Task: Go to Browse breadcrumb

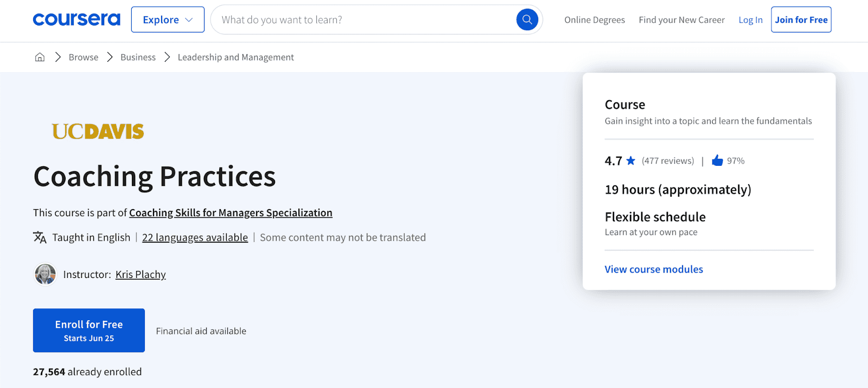Action: pos(84,57)
